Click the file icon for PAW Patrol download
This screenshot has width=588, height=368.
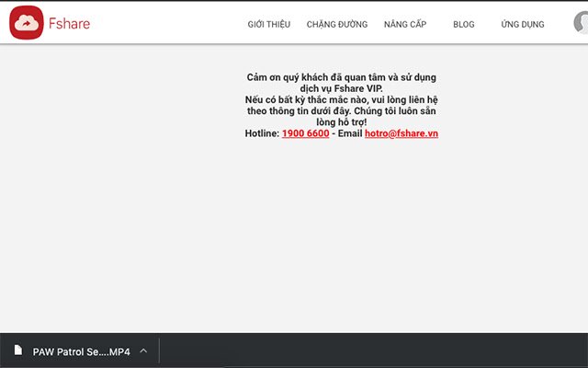pos(18,350)
